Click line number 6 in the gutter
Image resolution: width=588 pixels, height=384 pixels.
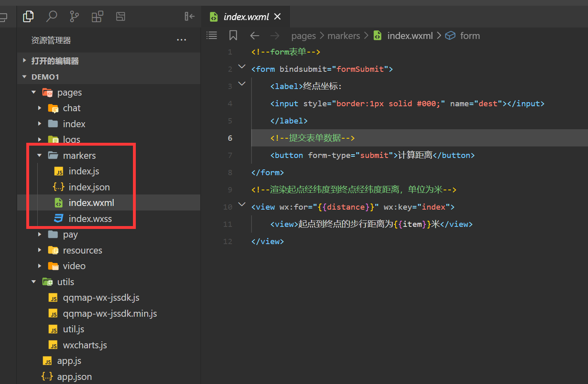coord(230,138)
